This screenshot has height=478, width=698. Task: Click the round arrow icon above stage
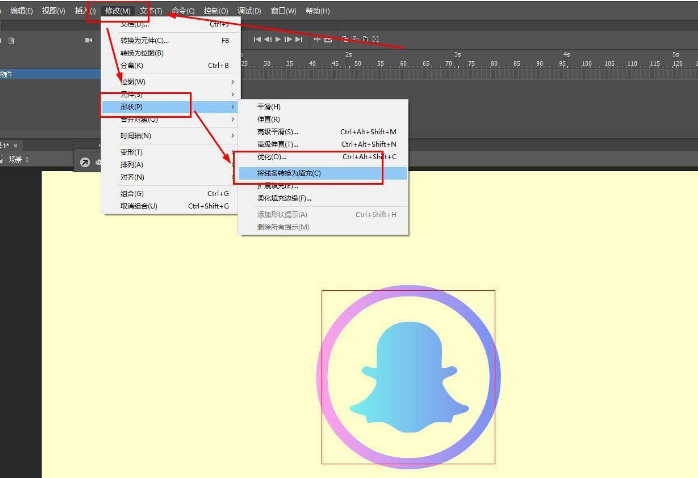coord(85,162)
